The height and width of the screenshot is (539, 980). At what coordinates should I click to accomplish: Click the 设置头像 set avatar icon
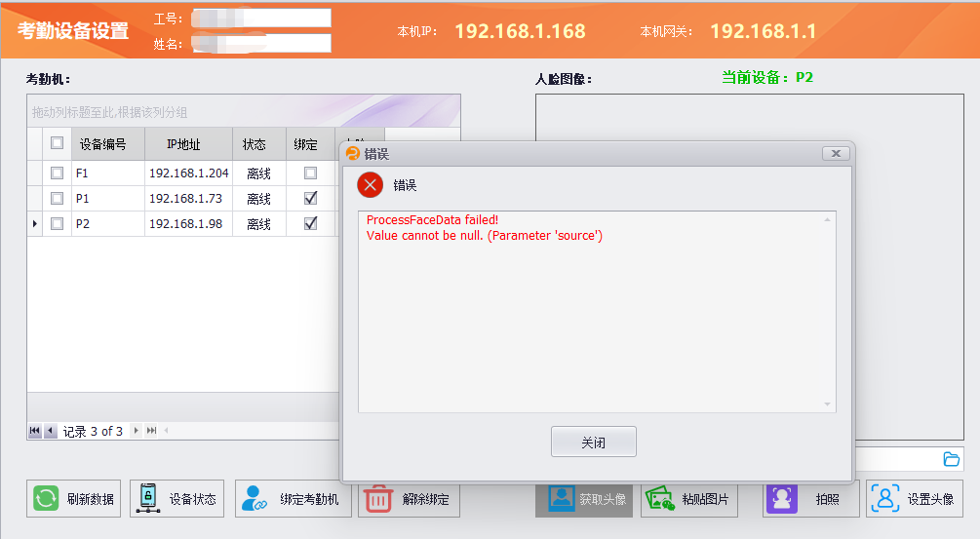[x=885, y=498]
